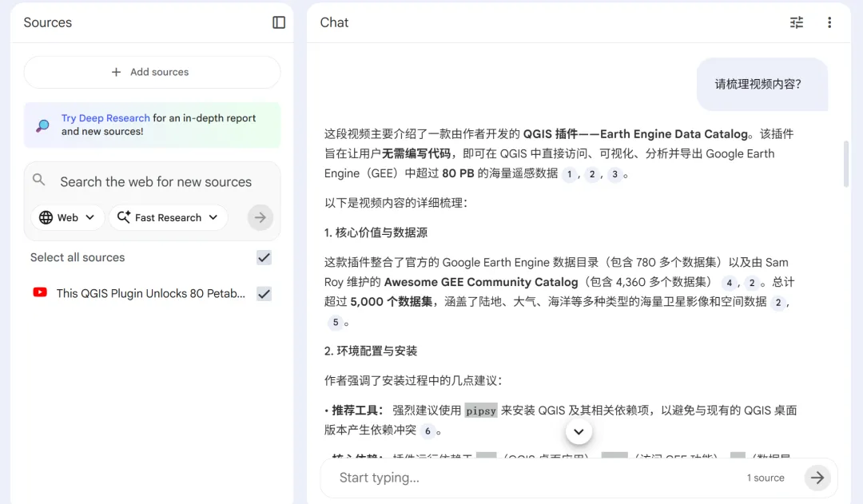Viewport: 863px width, 504px height.
Task: Uncheck the QGIS Plugin video source checkbox
Action: [x=264, y=294]
